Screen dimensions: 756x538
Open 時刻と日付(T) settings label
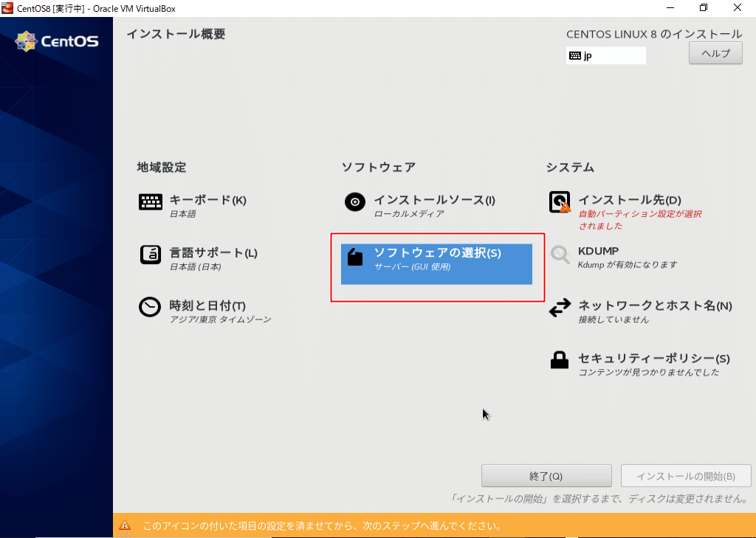[x=207, y=306]
